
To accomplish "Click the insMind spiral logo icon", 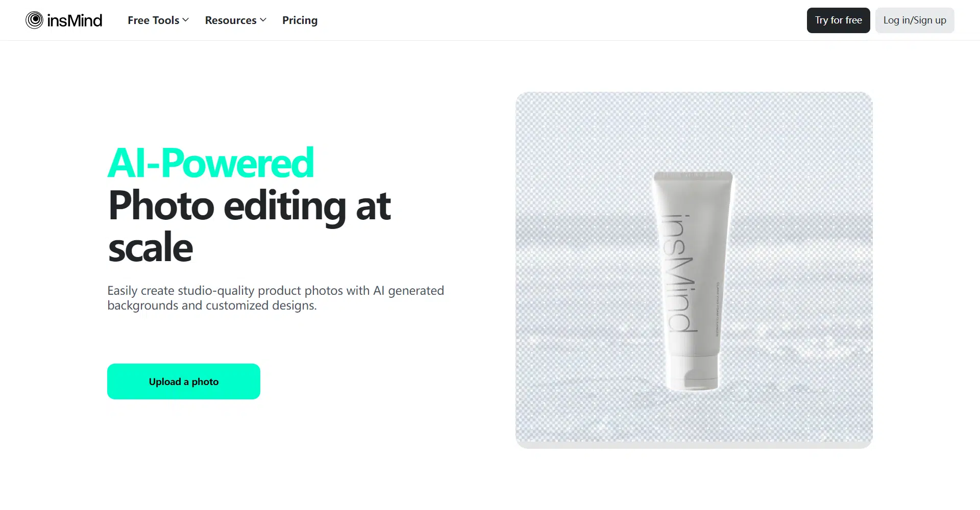I will [x=34, y=20].
